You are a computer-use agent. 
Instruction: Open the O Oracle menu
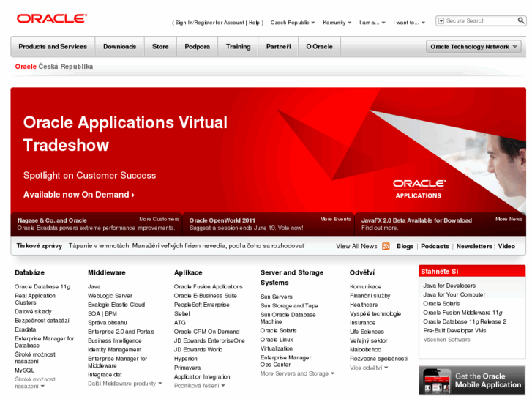319,47
